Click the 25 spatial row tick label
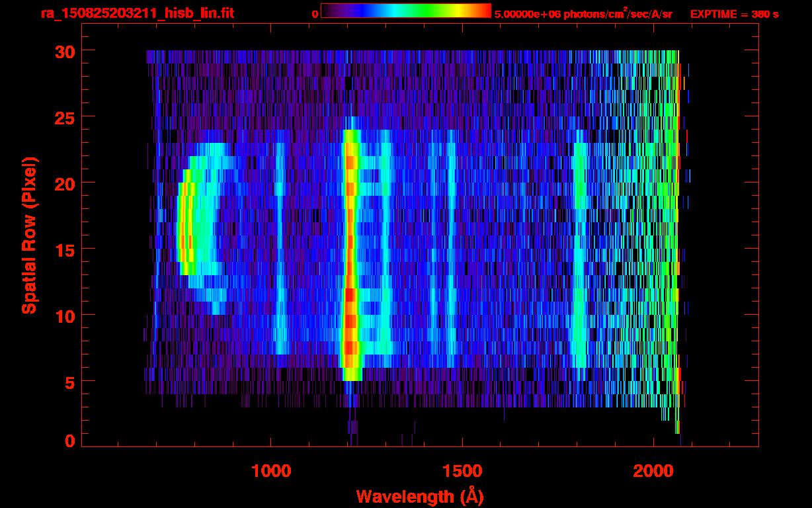The image size is (812, 508). [65, 117]
